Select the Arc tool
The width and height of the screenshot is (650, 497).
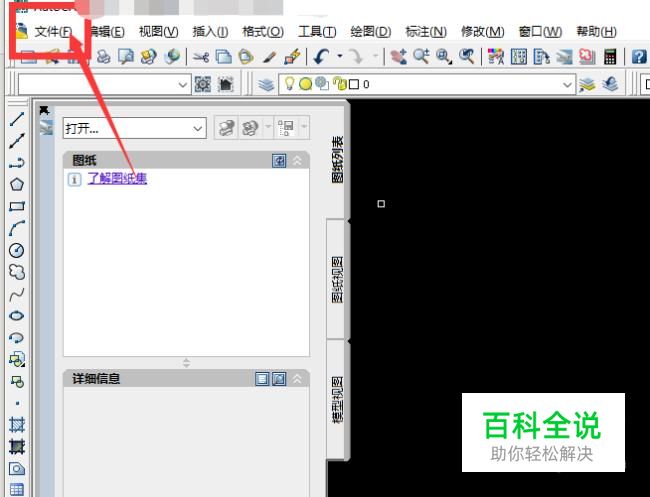(x=17, y=228)
